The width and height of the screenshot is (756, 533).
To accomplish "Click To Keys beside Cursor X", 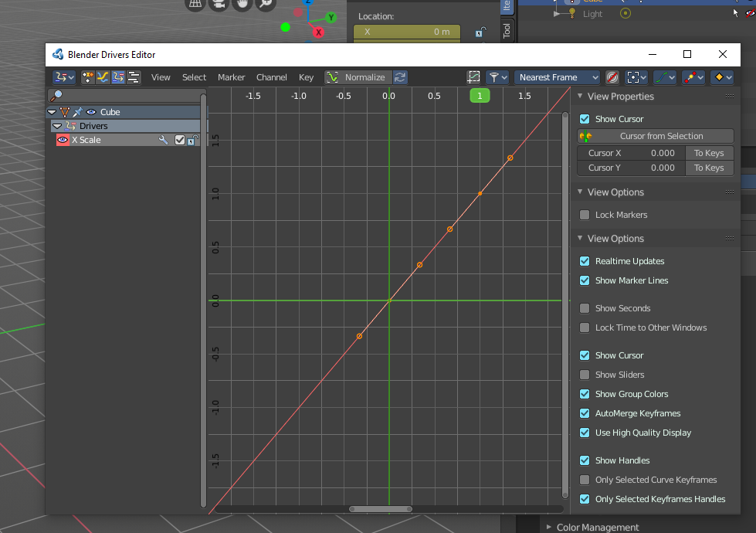I will 709,153.
